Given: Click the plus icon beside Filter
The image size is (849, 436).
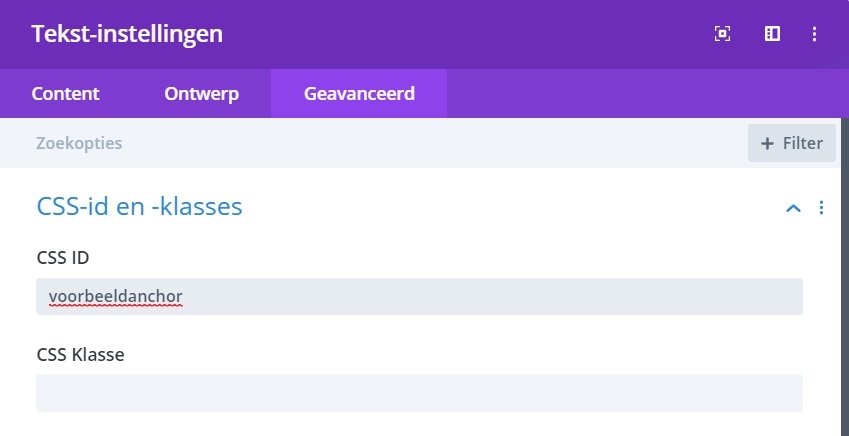Looking at the screenshot, I should pyautogui.click(x=767, y=144).
